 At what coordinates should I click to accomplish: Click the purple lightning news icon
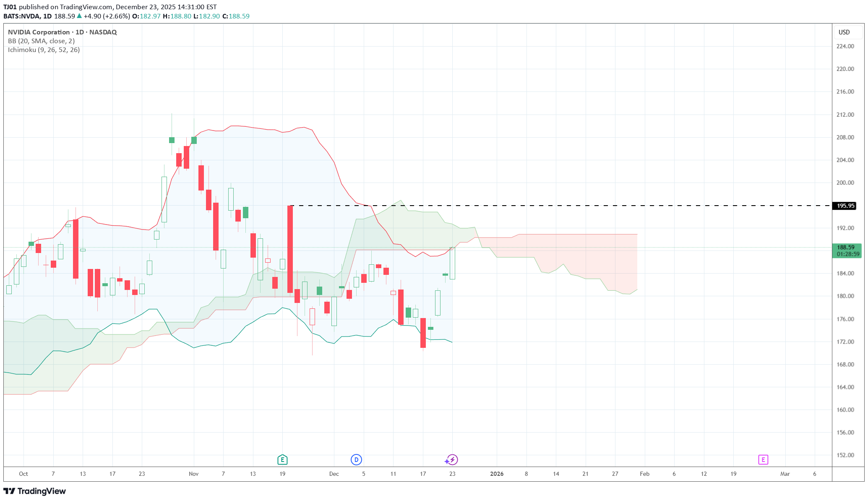coord(452,460)
